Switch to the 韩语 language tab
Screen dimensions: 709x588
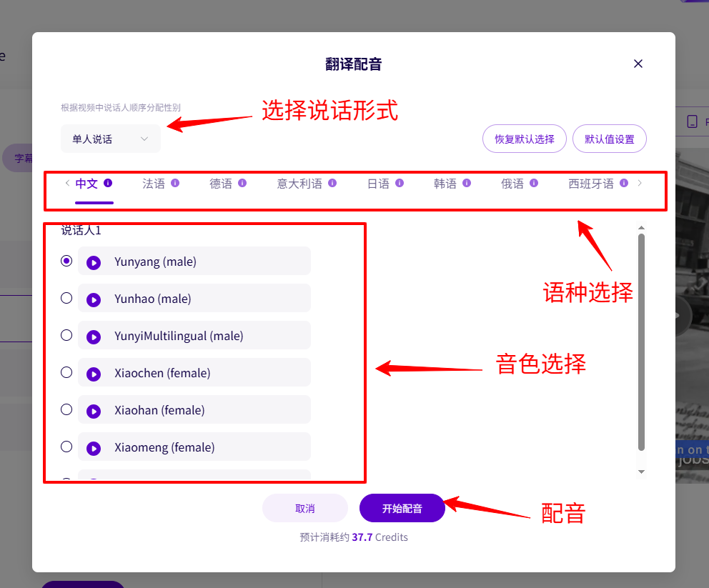point(445,184)
